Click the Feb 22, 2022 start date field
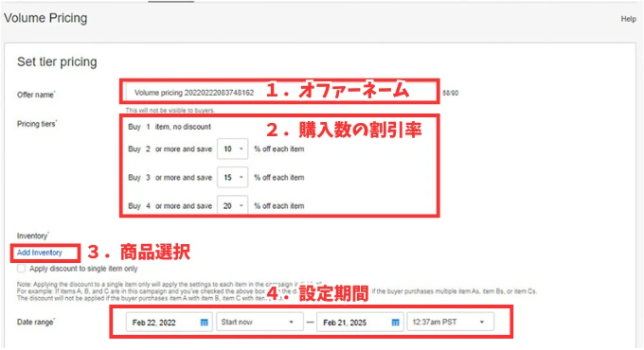Viewport: 644px width, 350px height. pos(170,323)
